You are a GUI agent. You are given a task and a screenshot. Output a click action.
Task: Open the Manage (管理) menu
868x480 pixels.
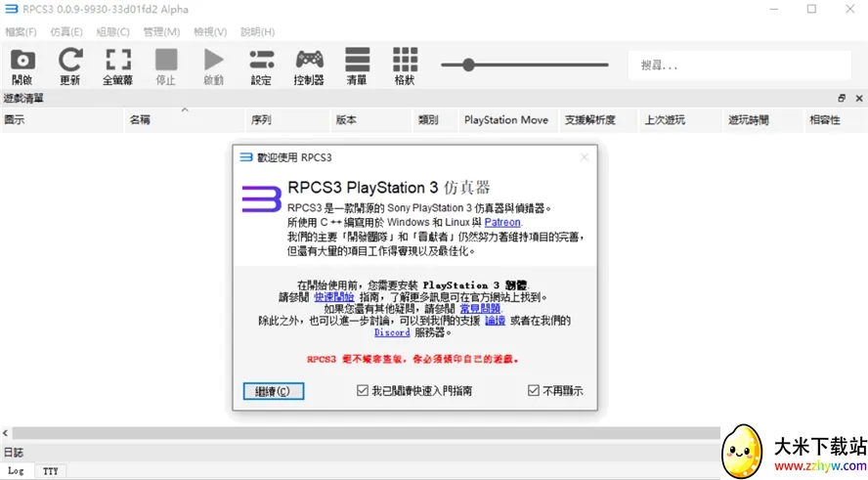tap(161, 32)
